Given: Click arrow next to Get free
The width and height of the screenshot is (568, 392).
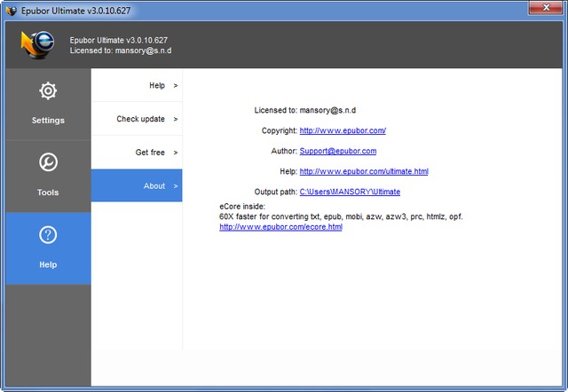Looking at the screenshot, I should coord(176,153).
